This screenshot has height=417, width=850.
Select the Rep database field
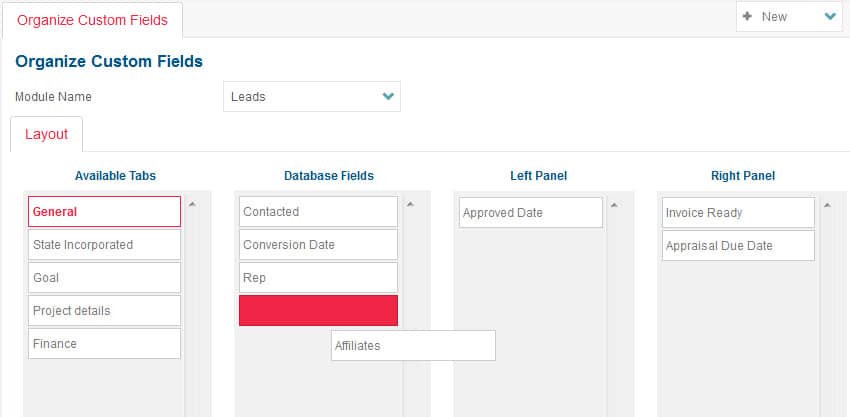pyautogui.click(x=318, y=278)
